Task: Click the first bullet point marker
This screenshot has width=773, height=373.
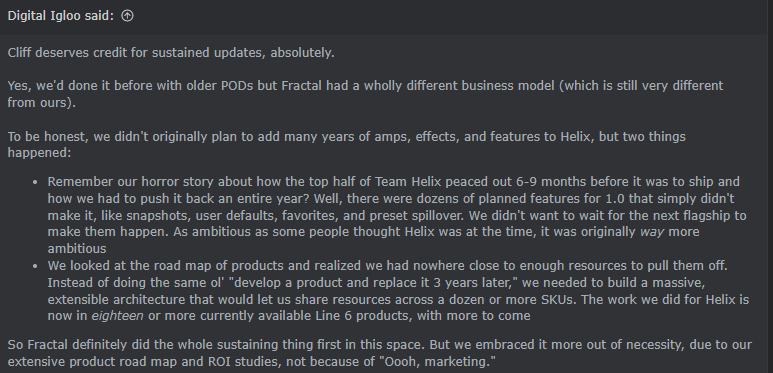Action: pyautogui.click(x=35, y=182)
